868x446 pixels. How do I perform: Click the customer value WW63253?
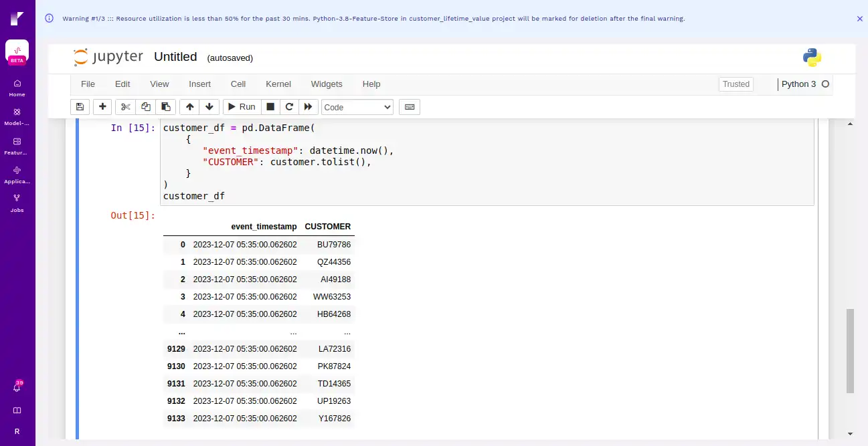click(332, 297)
